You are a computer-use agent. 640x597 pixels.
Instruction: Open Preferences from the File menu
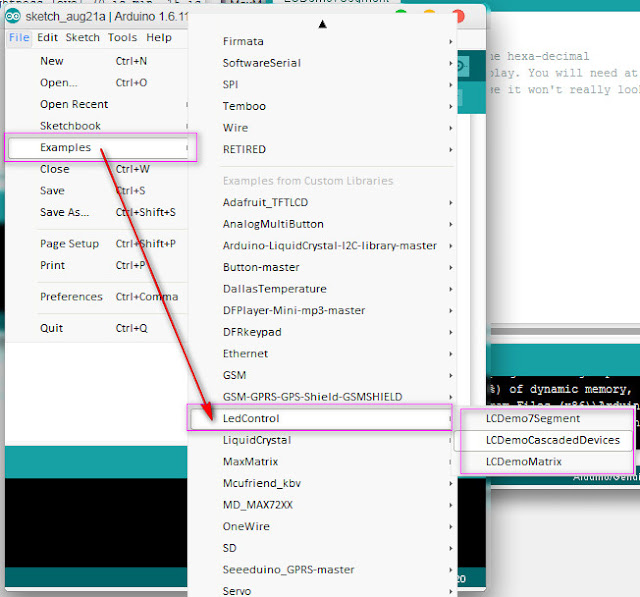point(97,297)
